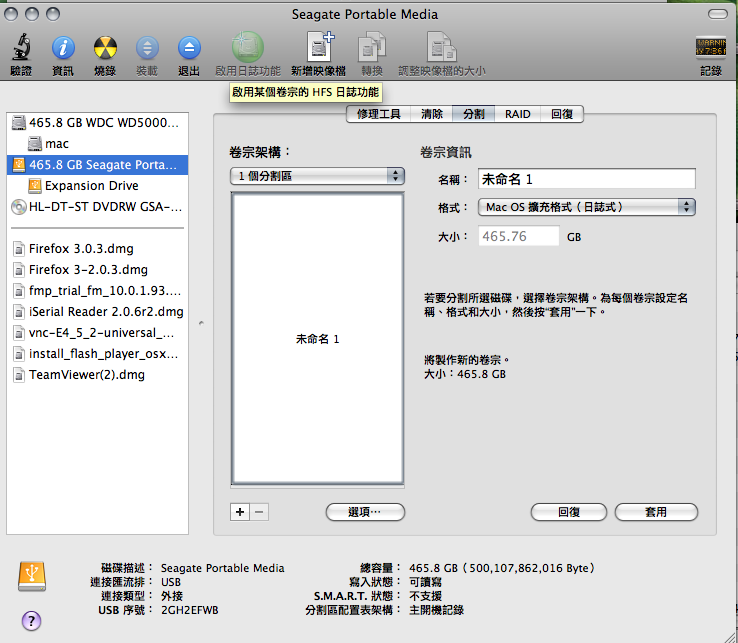Select the Expansion Drive volume

point(97,185)
